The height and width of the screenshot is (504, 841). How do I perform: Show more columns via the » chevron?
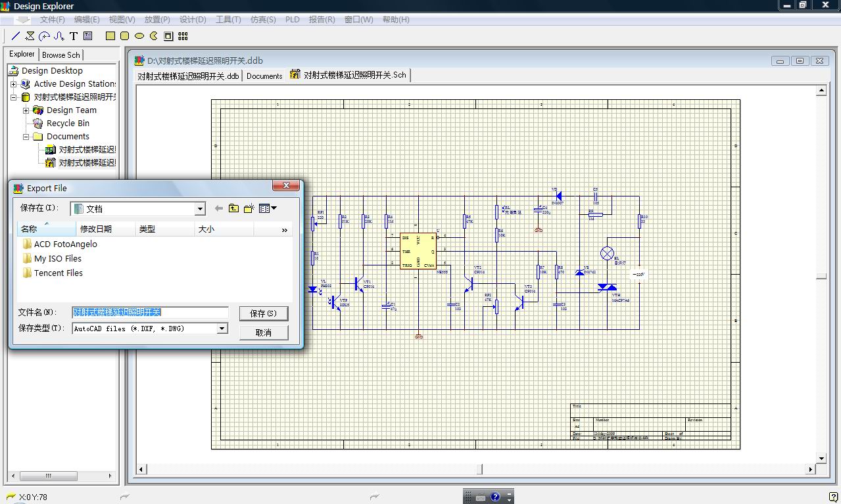click(284, 229)
